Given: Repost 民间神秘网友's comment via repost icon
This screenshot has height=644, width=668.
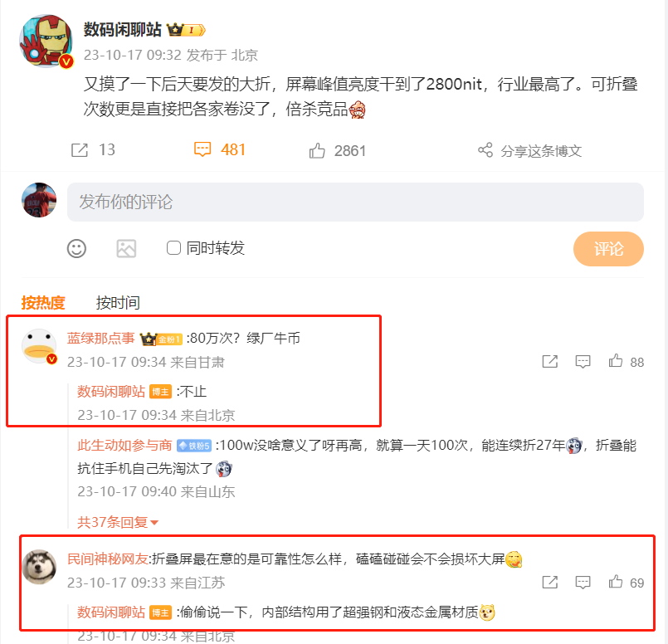Looking at the screenshot, I should (x=550, y=583).
